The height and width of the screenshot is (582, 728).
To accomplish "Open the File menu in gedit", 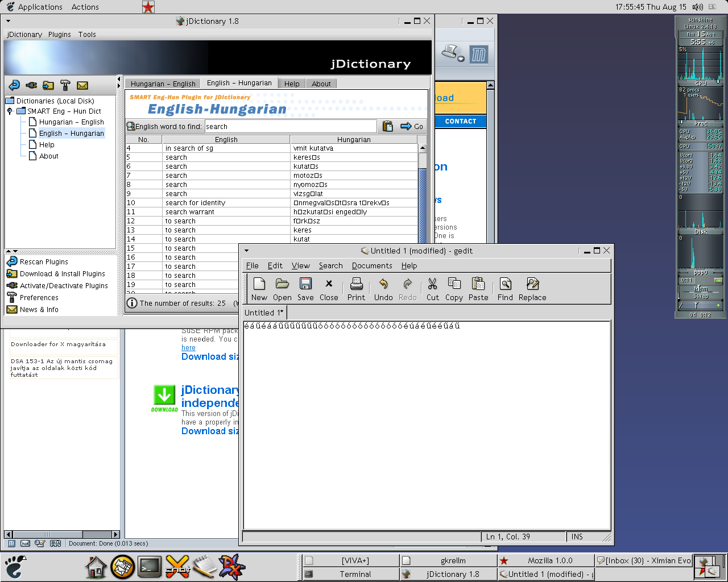I will [253, 265].
